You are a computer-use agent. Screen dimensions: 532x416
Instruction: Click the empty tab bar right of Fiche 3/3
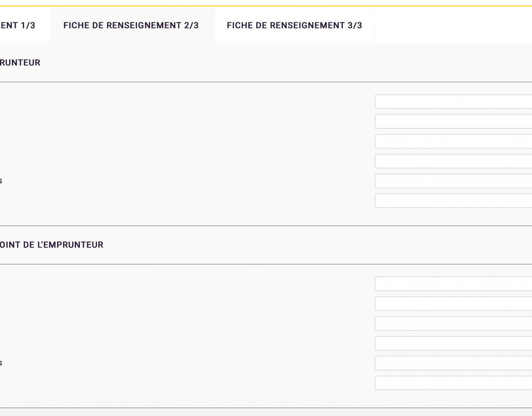point(453,25)
